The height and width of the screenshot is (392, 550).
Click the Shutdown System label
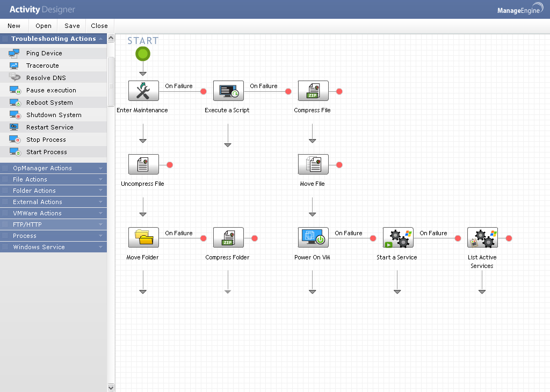[x=54, y=115]
